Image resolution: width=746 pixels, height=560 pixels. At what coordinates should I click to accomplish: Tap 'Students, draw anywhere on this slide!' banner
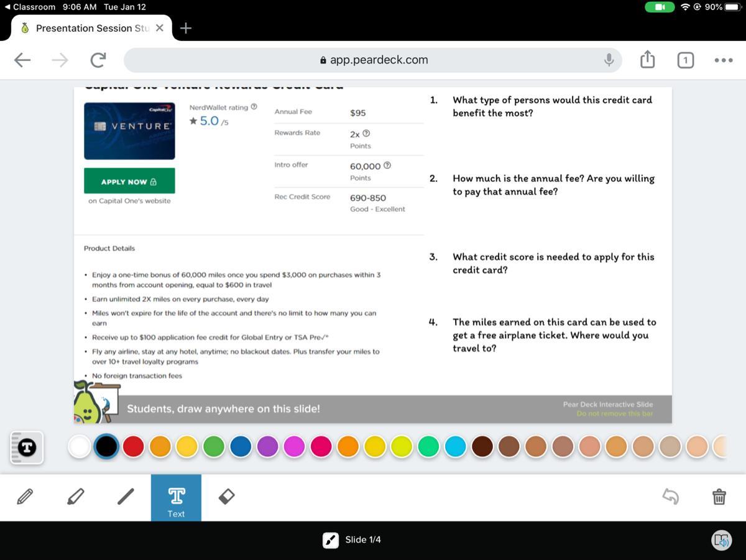(223, 409)
